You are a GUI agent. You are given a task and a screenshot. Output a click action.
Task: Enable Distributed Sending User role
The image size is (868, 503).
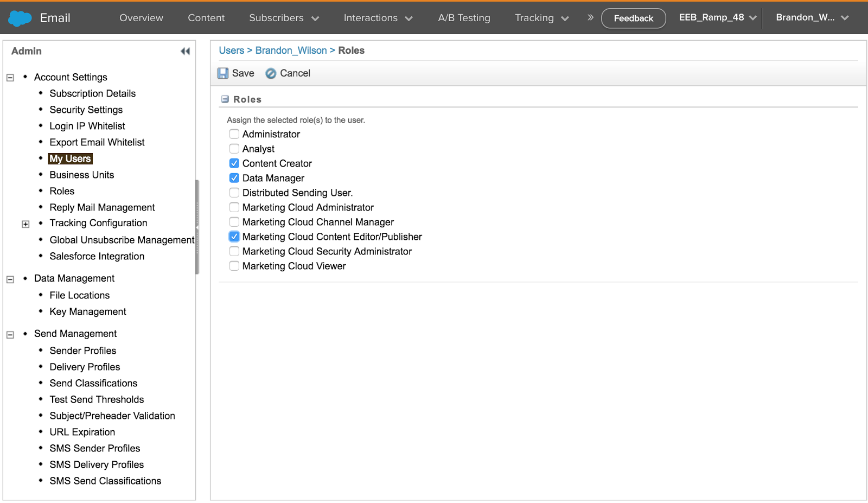point(234,192)
